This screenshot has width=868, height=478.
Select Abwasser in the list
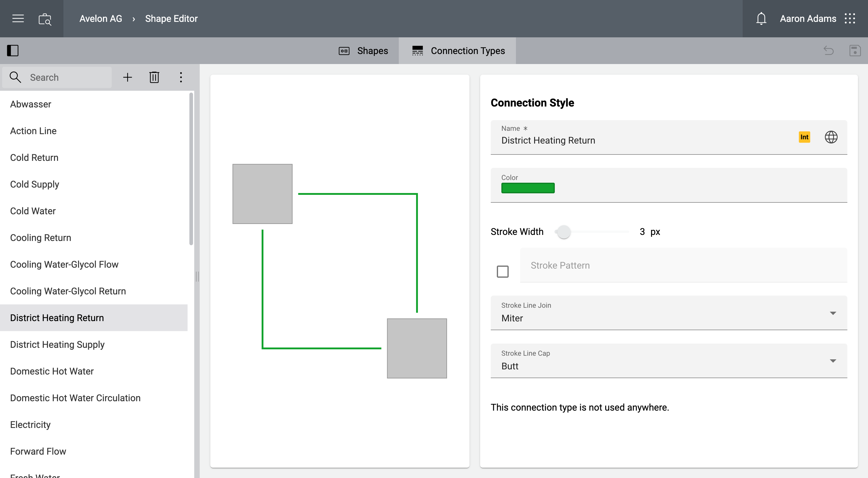point(94,104)
